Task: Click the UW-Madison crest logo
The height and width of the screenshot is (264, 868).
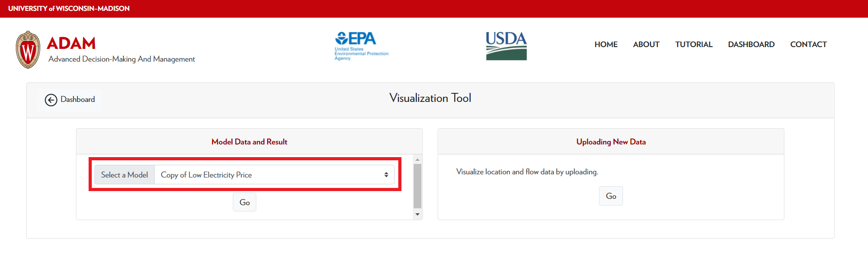Action: pos(28,50)
